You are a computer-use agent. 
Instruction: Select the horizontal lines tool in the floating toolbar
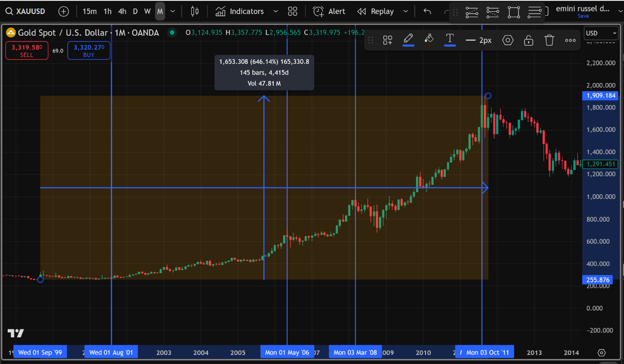pyautogui.click(x=534, y=12)
